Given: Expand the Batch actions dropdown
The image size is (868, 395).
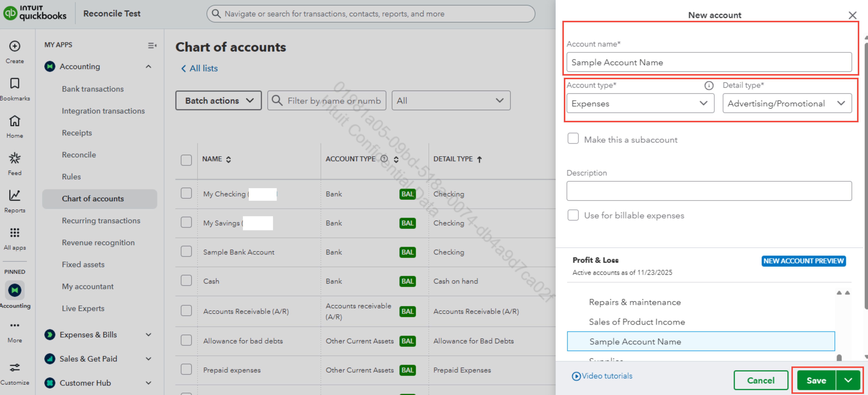Looking at the screenshot, I should tap(218, 101).
